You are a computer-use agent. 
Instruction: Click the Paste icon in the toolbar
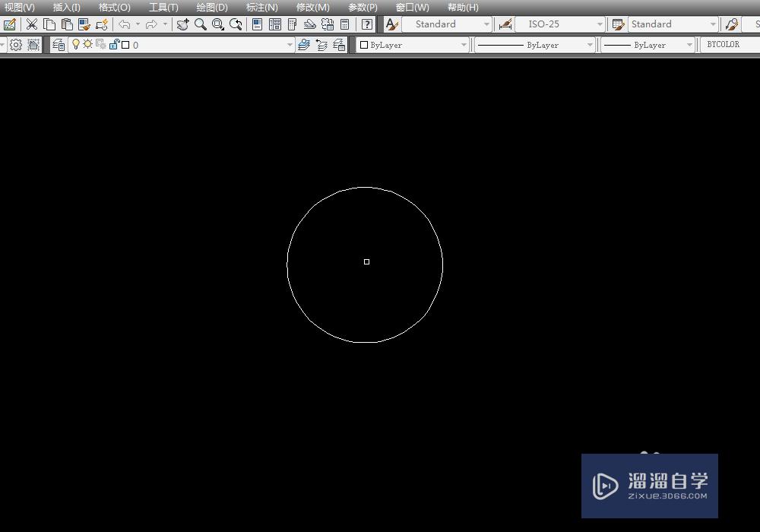(x=66, y=24)
